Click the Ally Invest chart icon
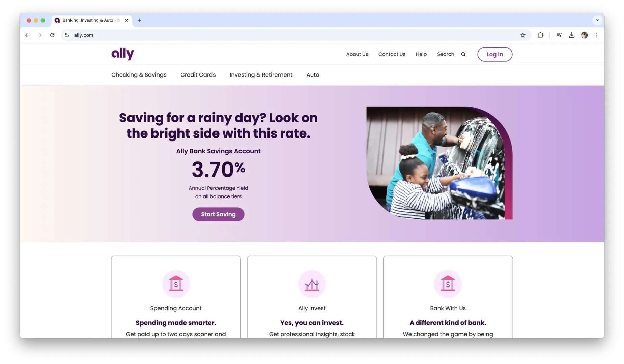 pos(312,284)
